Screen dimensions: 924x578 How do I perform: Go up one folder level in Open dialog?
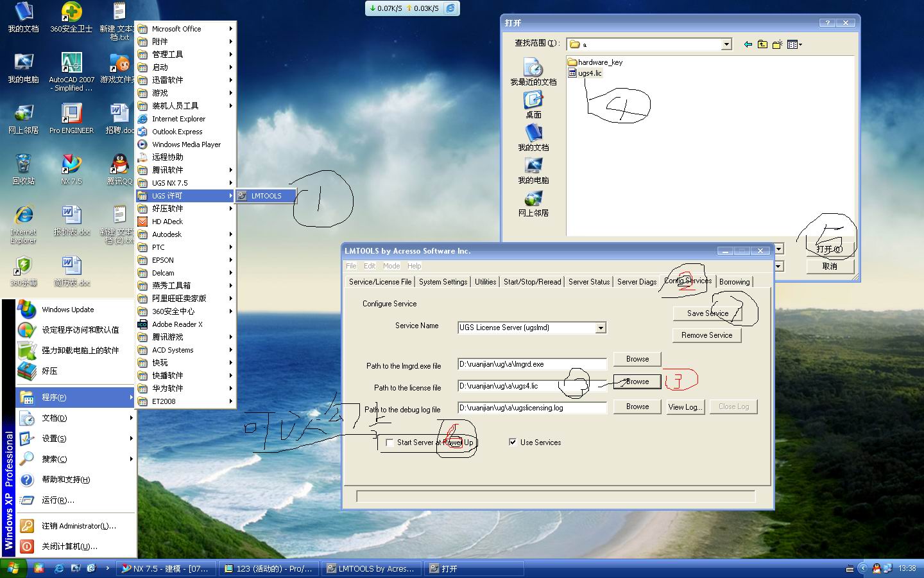[762, 44]
